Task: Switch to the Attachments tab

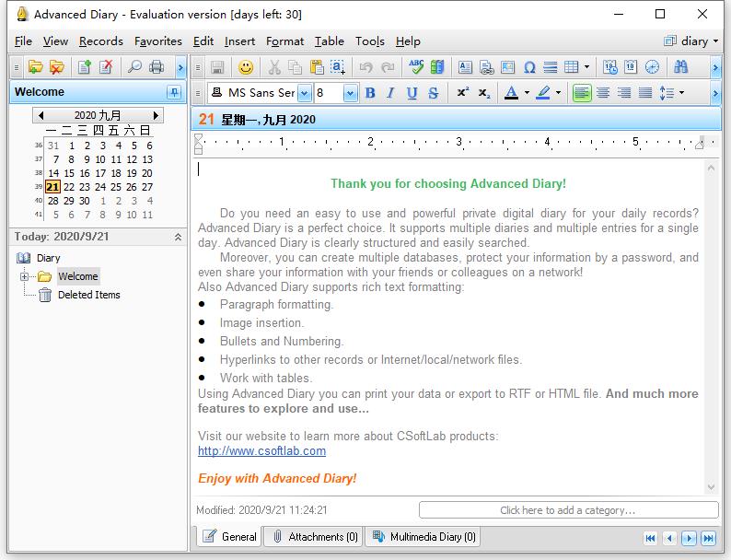Action: click(x=314, y=537)
